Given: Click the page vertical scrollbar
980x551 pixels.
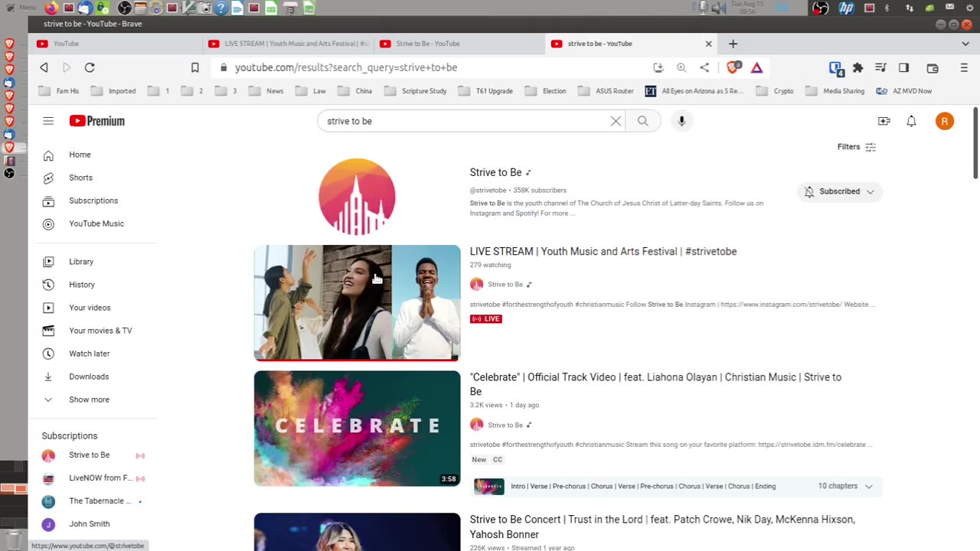Looking at the screenshot, I should (x=975, y=143).
